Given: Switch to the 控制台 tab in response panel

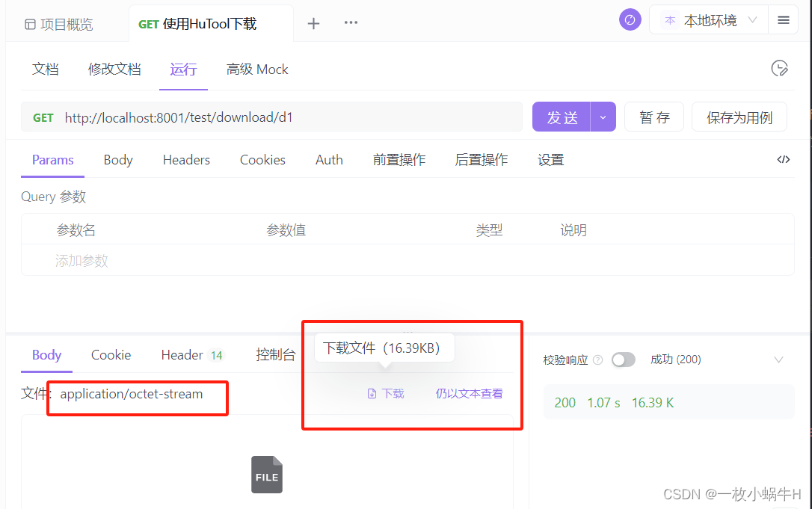Looking at the screenshot, I should point(276,354).
